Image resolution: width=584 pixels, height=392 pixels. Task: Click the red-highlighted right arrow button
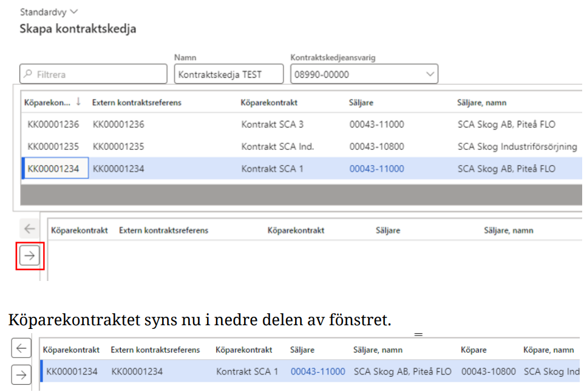(29, 256)
